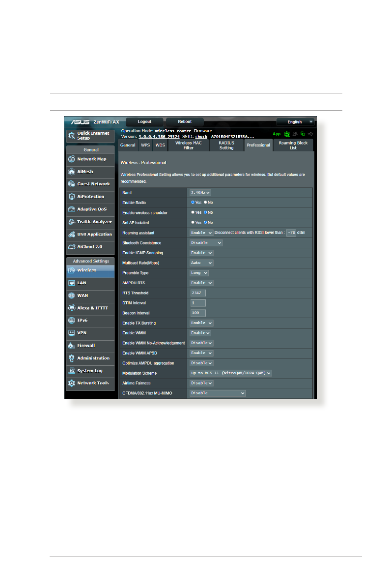Click the AiProtection shield icon
This screenshot has height=588, width=390.
coord(72,197)
